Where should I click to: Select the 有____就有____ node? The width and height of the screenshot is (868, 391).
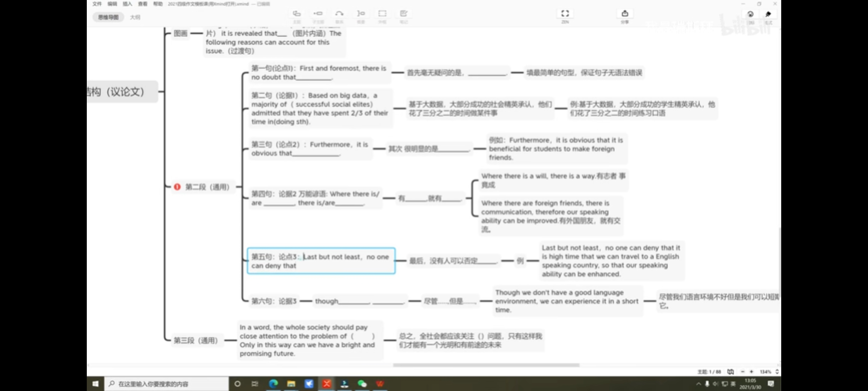pyautogui.click(x=430, y=198)
